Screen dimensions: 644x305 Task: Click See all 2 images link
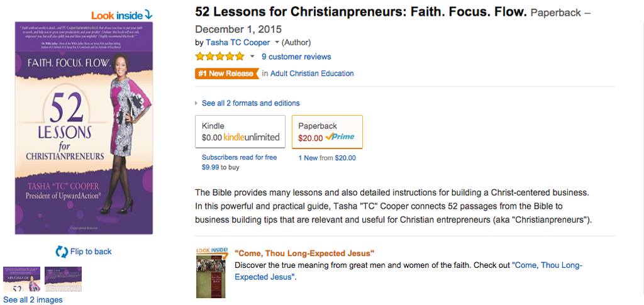tap(33, 300)
